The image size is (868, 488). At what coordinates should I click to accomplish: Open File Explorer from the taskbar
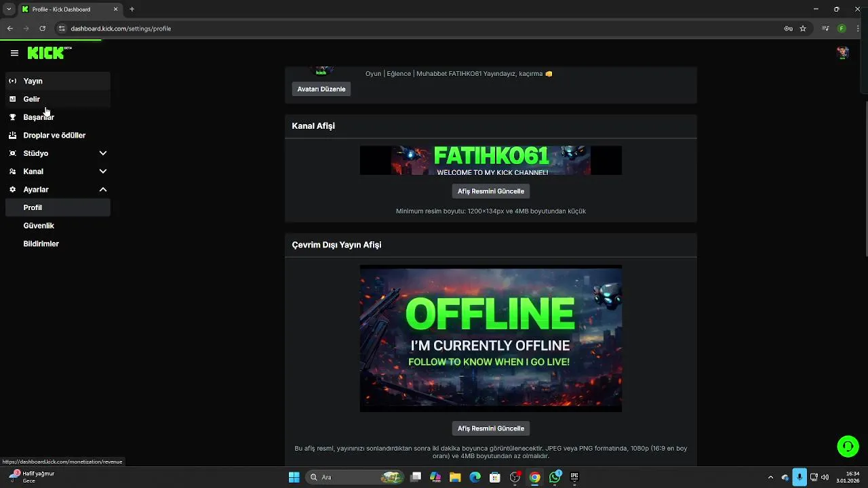[455, 477]
